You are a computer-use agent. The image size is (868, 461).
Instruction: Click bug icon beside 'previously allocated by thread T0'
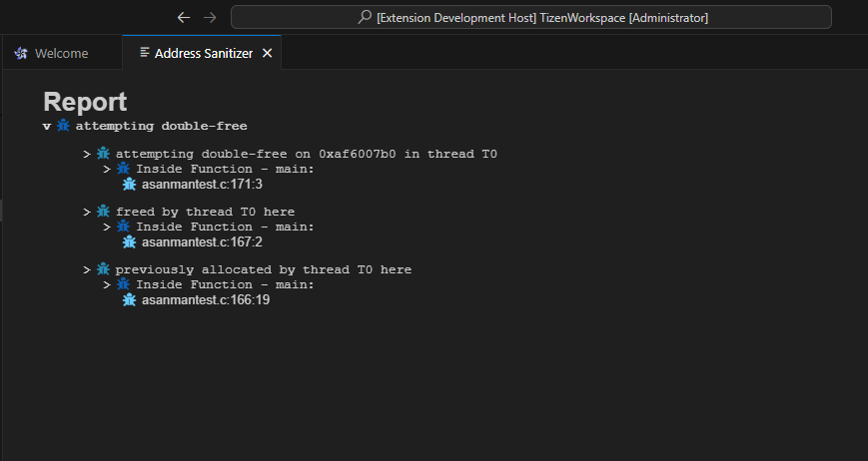coord(103,269)
